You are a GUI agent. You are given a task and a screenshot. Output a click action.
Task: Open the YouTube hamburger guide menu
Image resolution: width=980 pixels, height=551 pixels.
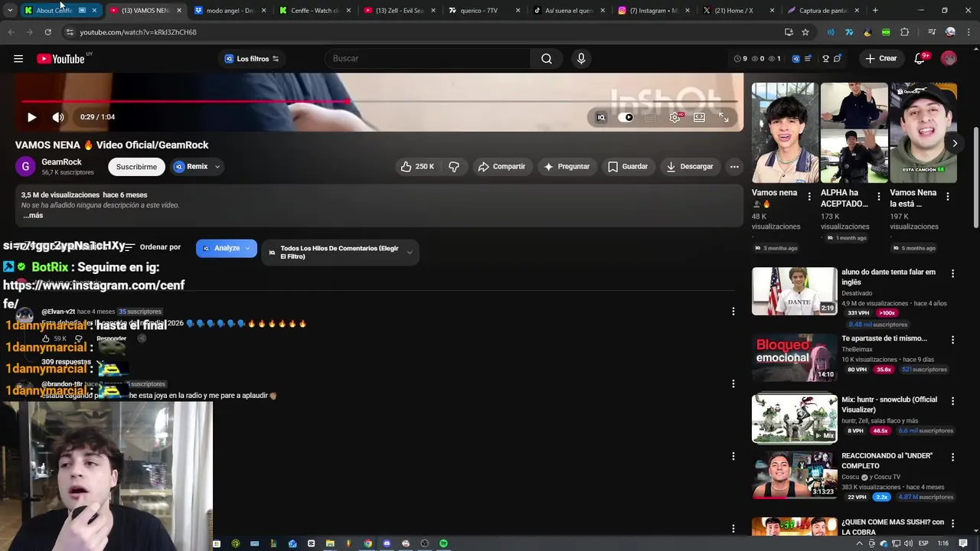[18, 59]
